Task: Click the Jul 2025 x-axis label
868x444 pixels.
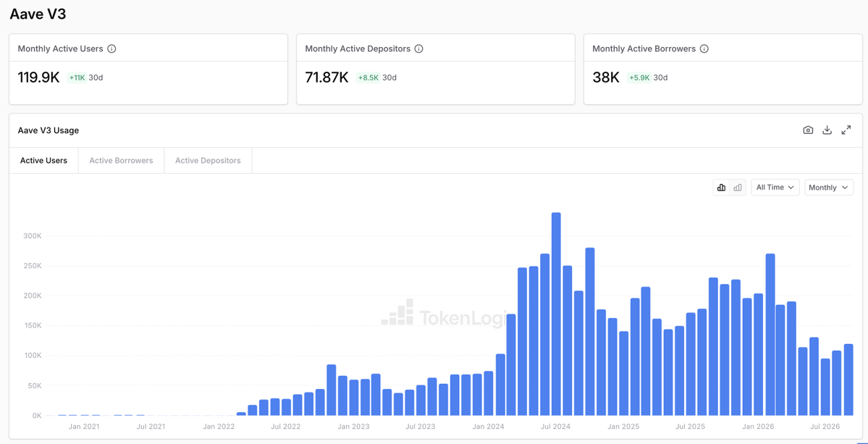Action: click(x=691, y=427)
